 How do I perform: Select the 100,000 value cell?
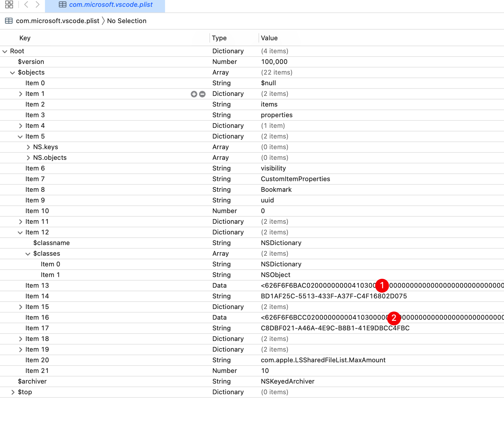click(x=274, y=62)
